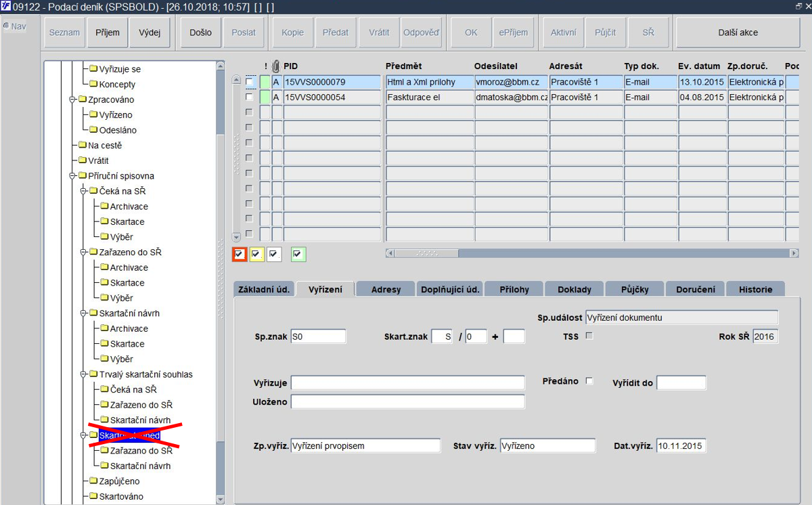Click the Odesláno folder icon
The width and height of the screenshot is (812, 505).
93,130
